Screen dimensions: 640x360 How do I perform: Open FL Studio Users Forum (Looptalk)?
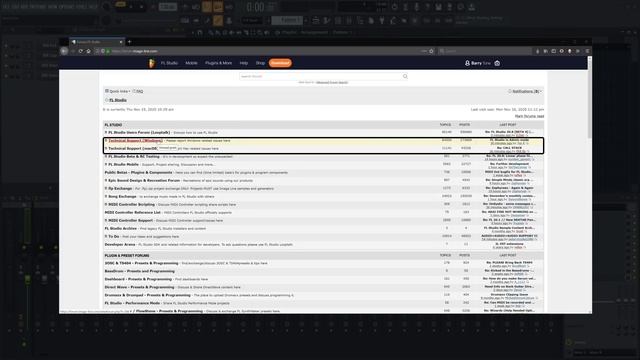[x=139, y=133]
